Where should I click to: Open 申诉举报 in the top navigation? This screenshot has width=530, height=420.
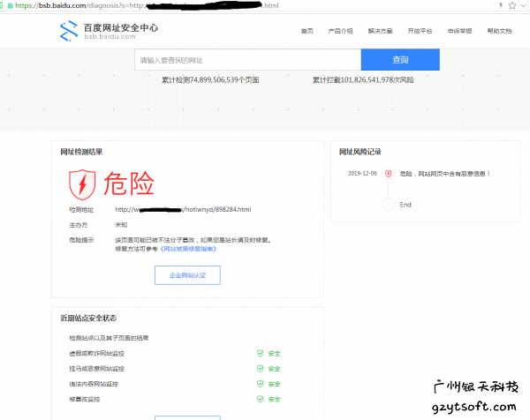point(459,31)
